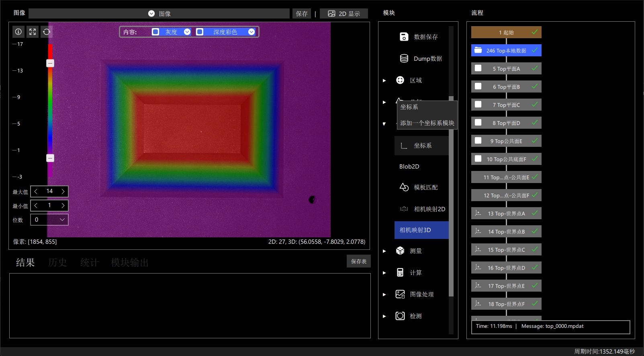Toggle the 9 Top公共面E checkbox

[x=478, y=140]
